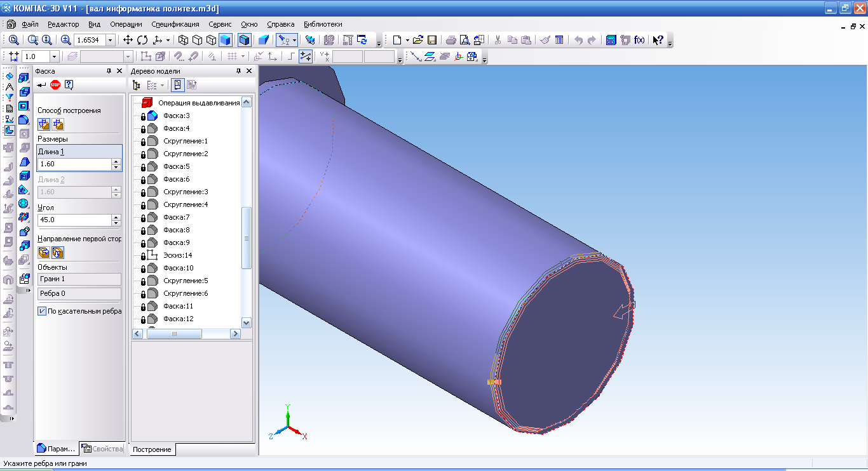Image resolution: width=868 pixels, height=471 pixels.
Task: Open the view scale 1.6534 dropdown
Action: point(111,40)
